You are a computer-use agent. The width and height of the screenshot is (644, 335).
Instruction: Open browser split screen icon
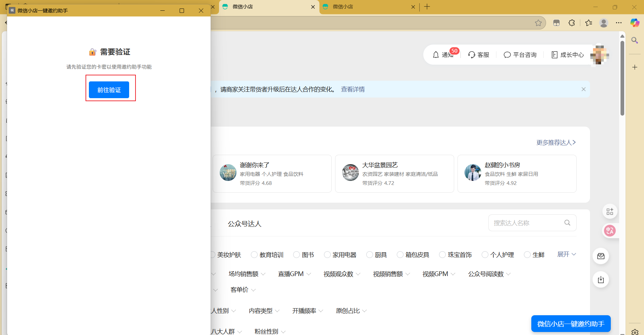556,23
